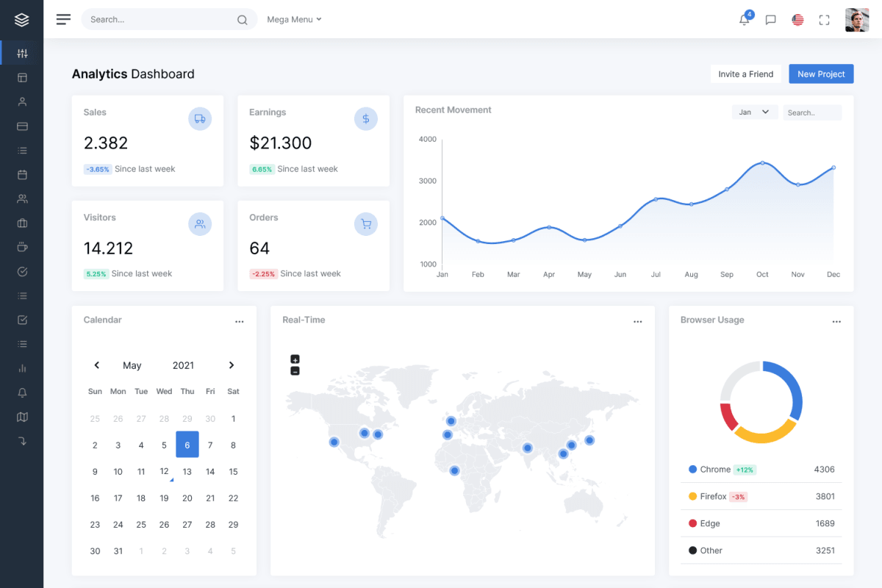
Task: Click the shopping cart icon on Orders card
Action: pos(366,224)
